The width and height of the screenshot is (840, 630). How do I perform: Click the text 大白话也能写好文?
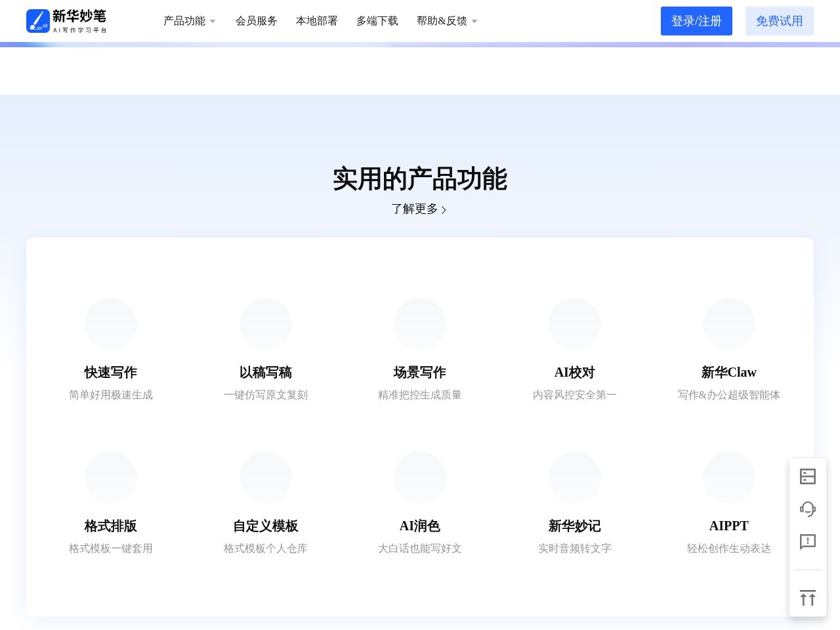(420, 548)
